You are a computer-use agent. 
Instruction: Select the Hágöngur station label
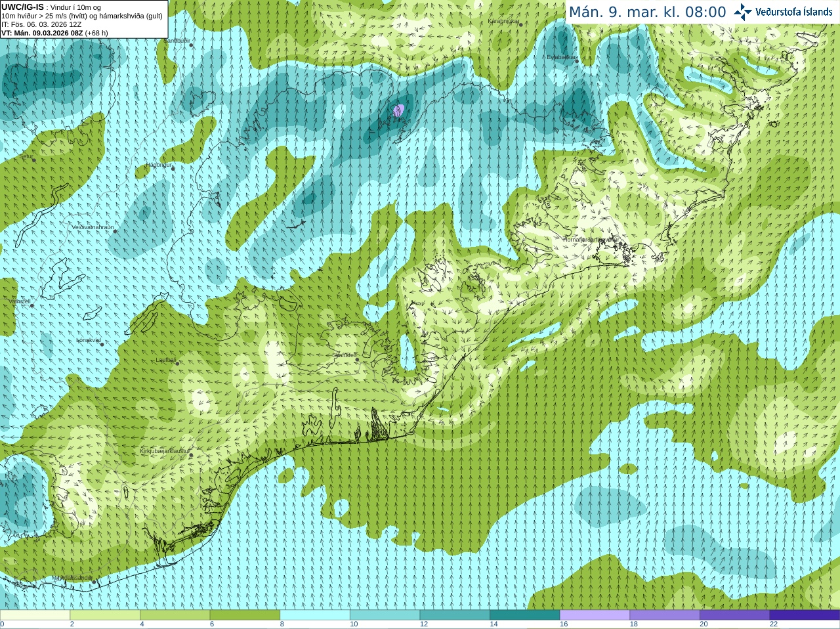coord(158,165)
